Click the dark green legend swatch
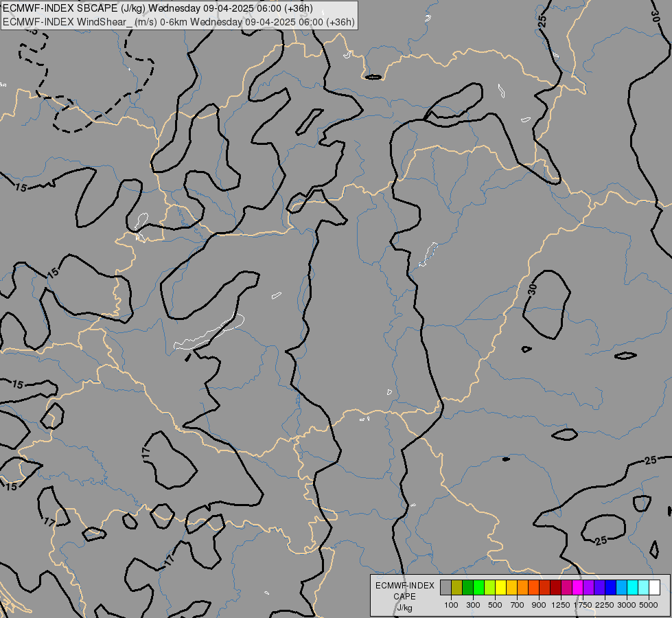 (x=467, y=588)
